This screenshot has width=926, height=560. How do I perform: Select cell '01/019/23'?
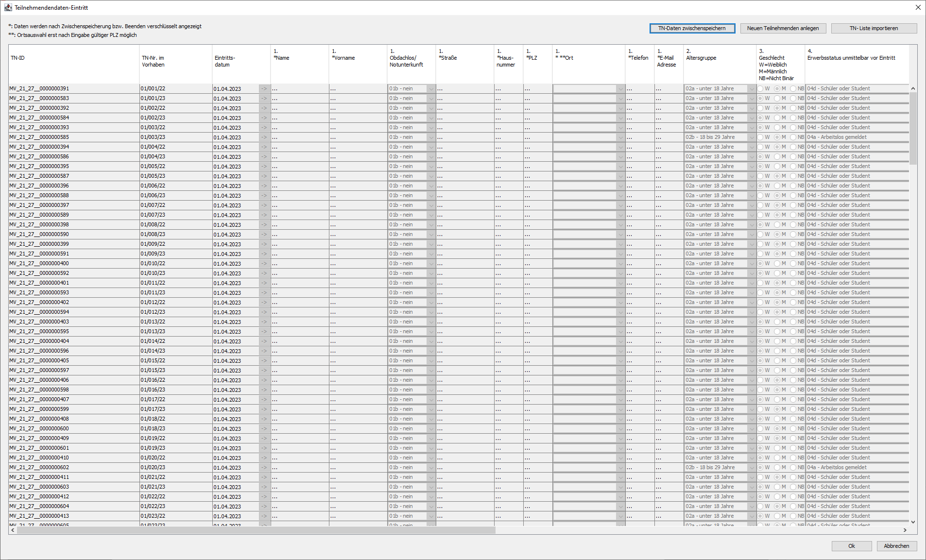coord(176,448)
